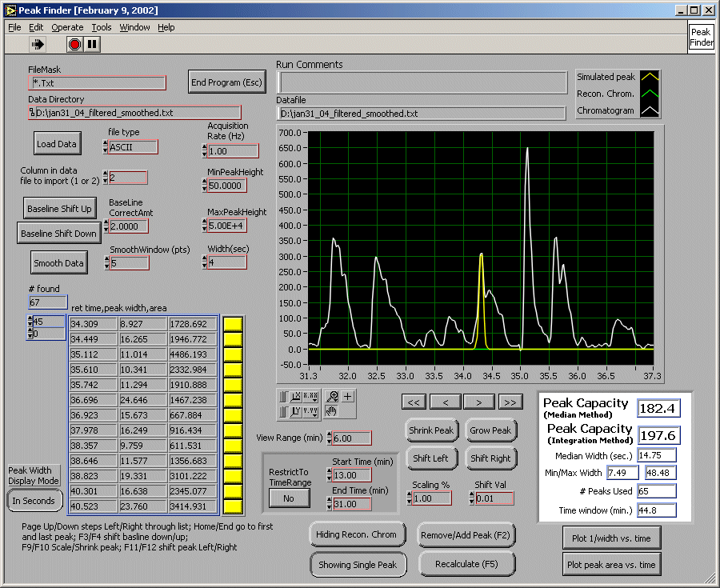Open the X-axis format (x.xx) menu
This screenshot has height=588, width=720.
click(x=310, y=397)
